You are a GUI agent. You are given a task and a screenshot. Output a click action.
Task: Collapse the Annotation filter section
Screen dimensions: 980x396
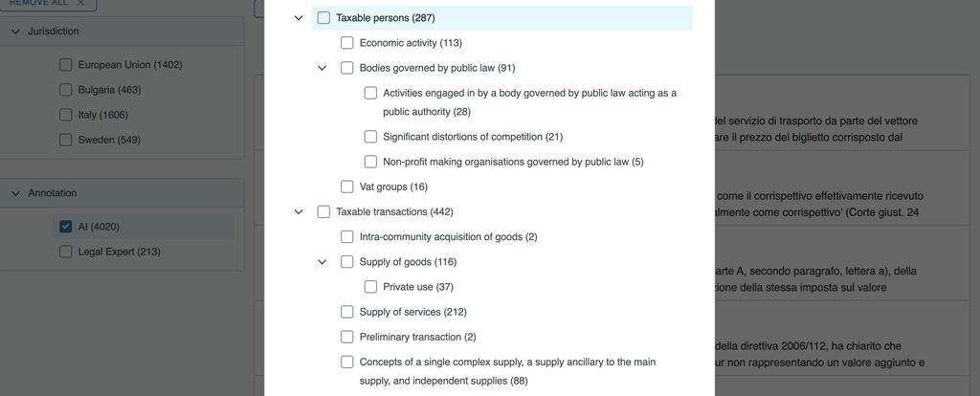coord(16,193)
